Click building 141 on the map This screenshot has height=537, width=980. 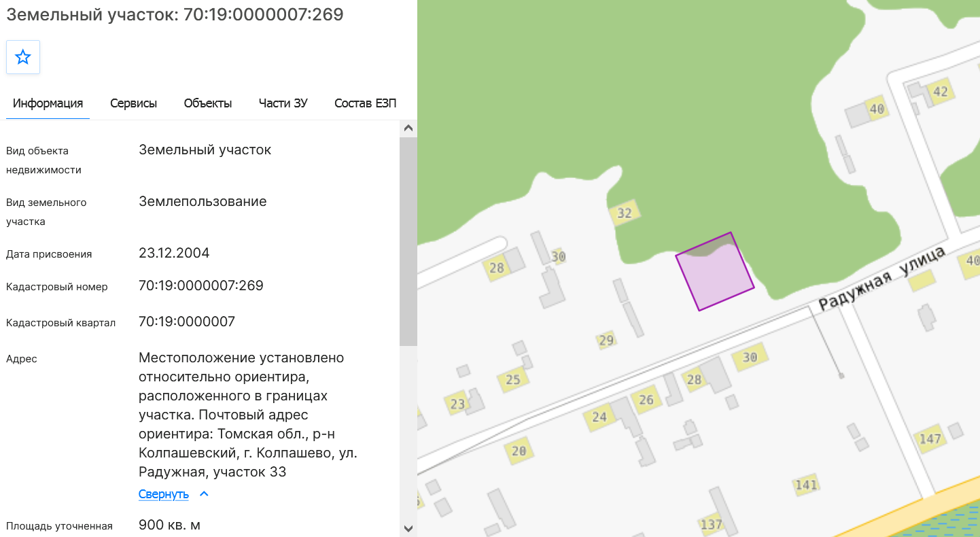[x=806, y=485]
